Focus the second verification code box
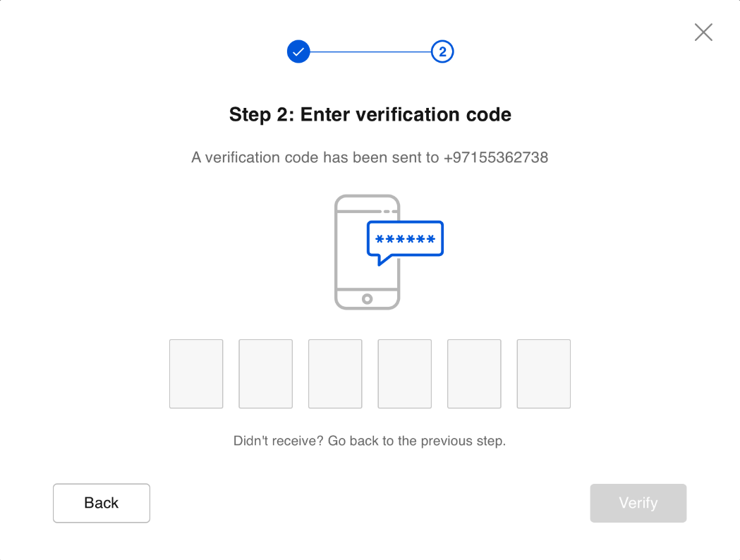 265,374
